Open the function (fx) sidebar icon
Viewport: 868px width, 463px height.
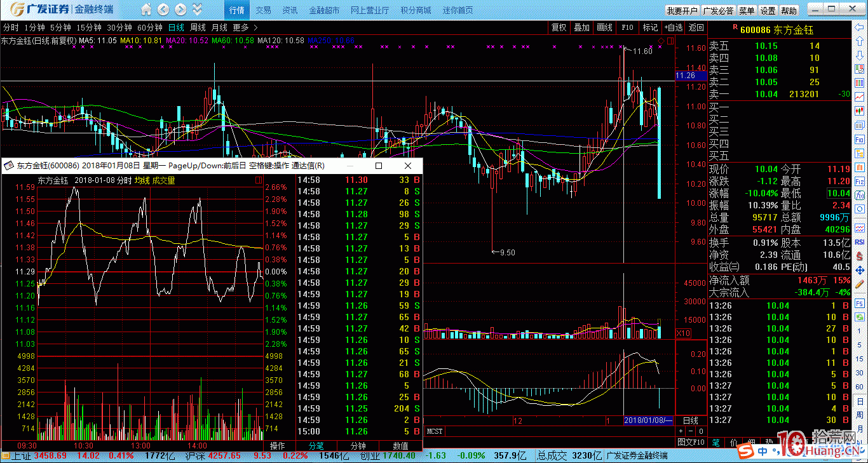pos(859,195)
